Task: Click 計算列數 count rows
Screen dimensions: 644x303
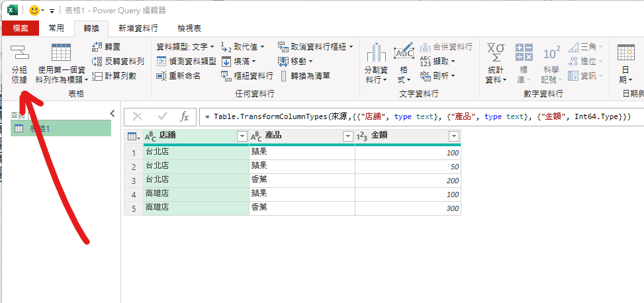Action: pos(115,75)
